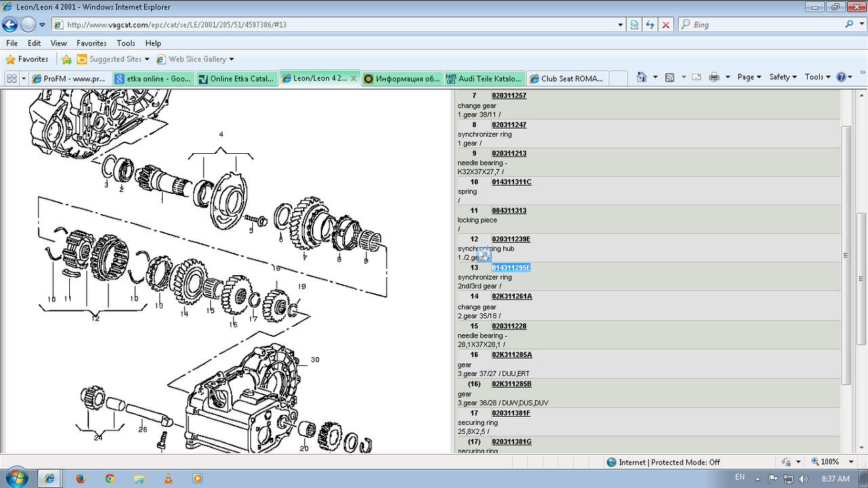Screen dimensions: 868x488
Task: Click the browser Forward button
Action: (28, 24)
